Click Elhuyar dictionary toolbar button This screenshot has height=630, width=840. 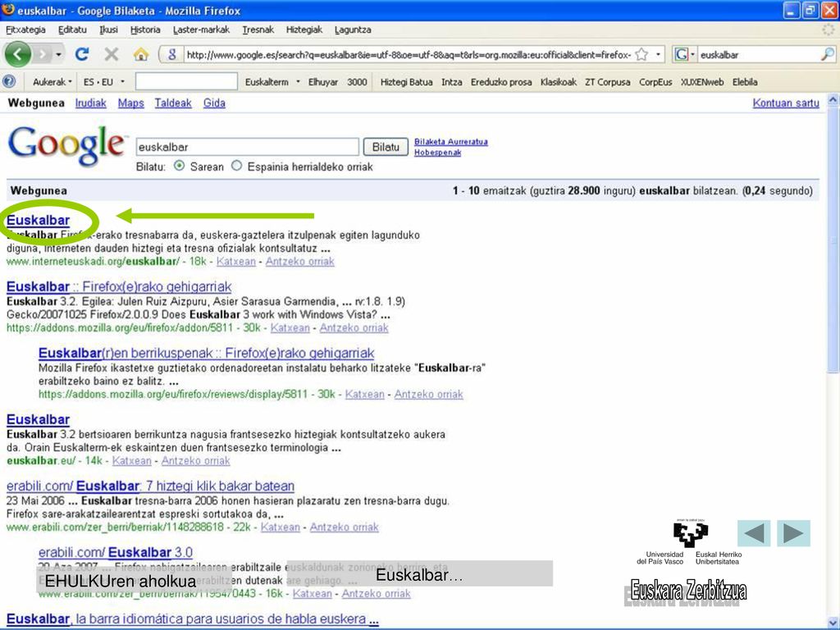(x=323, y=82)
